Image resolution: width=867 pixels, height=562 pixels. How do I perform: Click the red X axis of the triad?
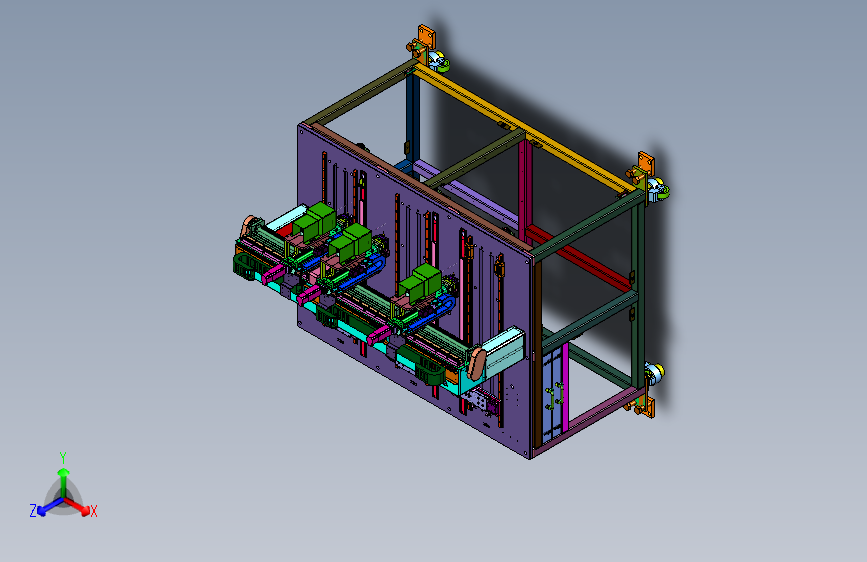click(x=78, y=506)
